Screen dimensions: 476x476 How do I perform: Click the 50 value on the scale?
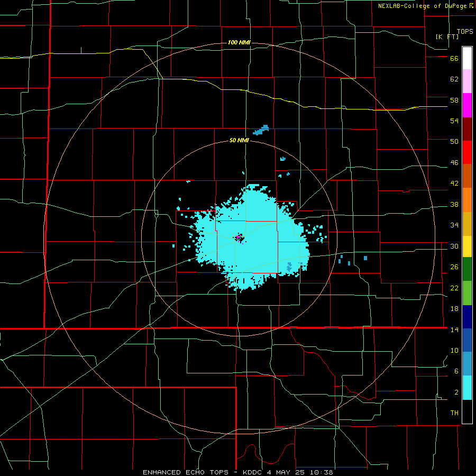454,142
